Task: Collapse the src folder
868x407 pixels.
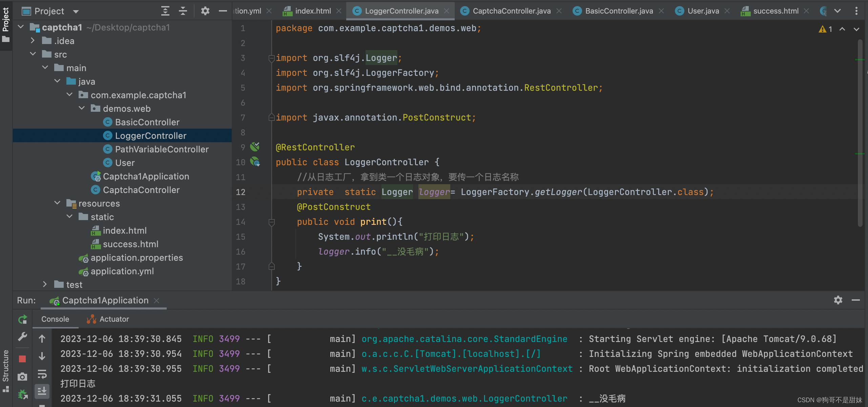Action: click(33, 54)
